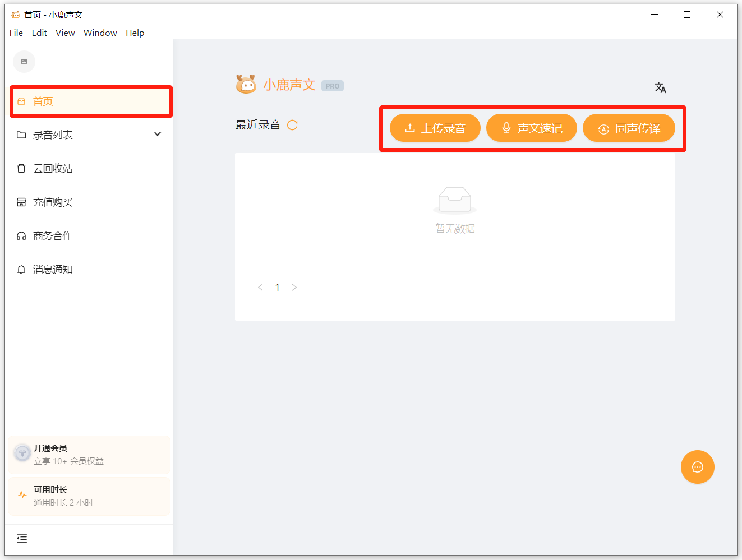
Task: Open the 录音列表 recording list item
Action: (x=89, y=135)
